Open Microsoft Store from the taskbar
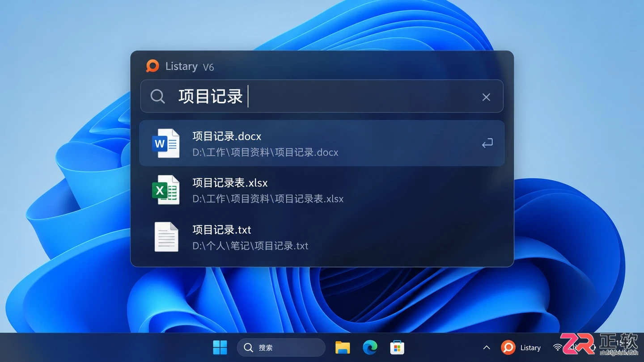The image size is (644, 362). [397, 347]
